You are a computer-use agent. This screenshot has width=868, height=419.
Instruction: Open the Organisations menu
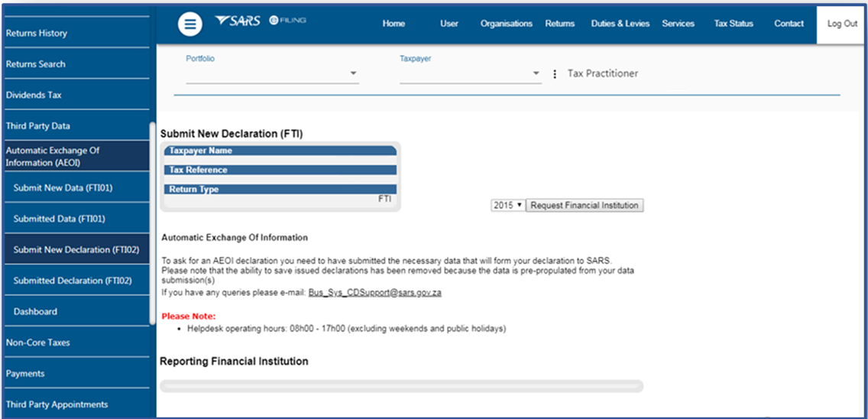pyautogui.click(x=506, y=24)
